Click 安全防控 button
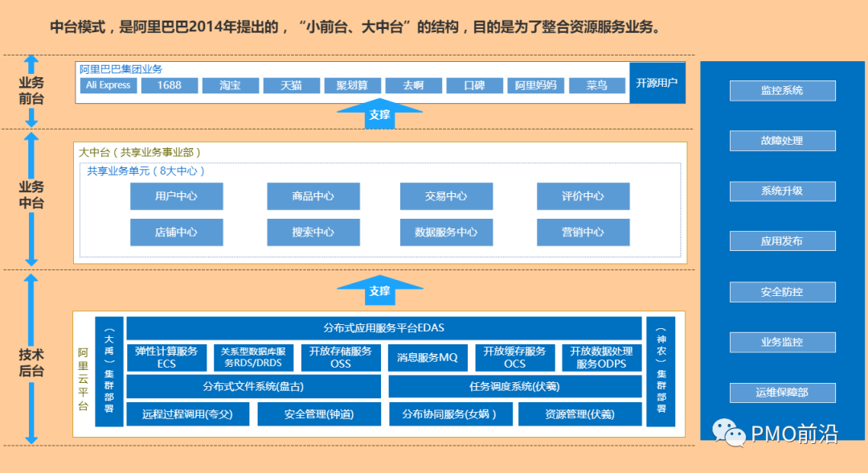This screenshot has height=473, width=868. point(782,292)
